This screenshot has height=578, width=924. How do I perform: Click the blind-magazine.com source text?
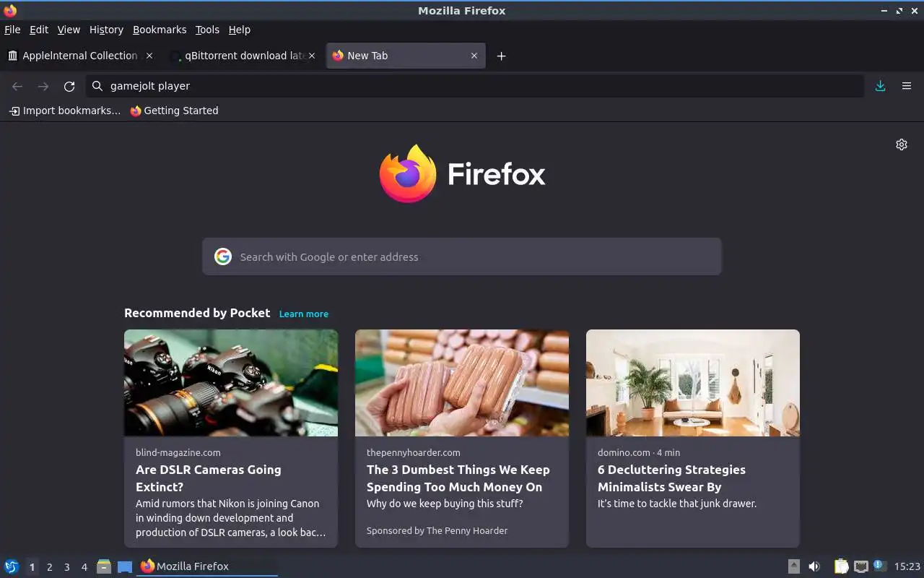pos(178,452)
